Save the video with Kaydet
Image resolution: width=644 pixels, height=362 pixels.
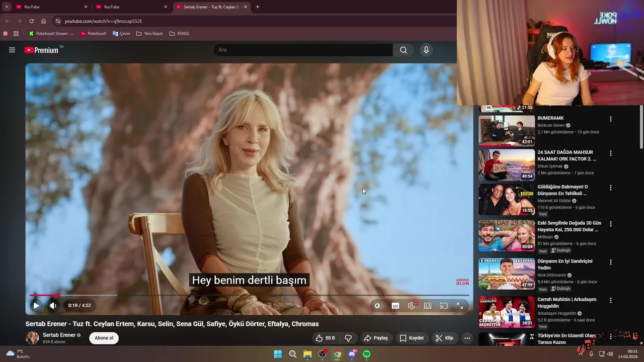click(x=412, y=338)
